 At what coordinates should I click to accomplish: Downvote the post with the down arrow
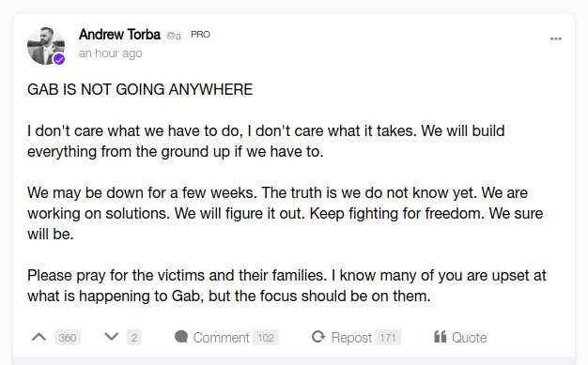tap(112, 337)
